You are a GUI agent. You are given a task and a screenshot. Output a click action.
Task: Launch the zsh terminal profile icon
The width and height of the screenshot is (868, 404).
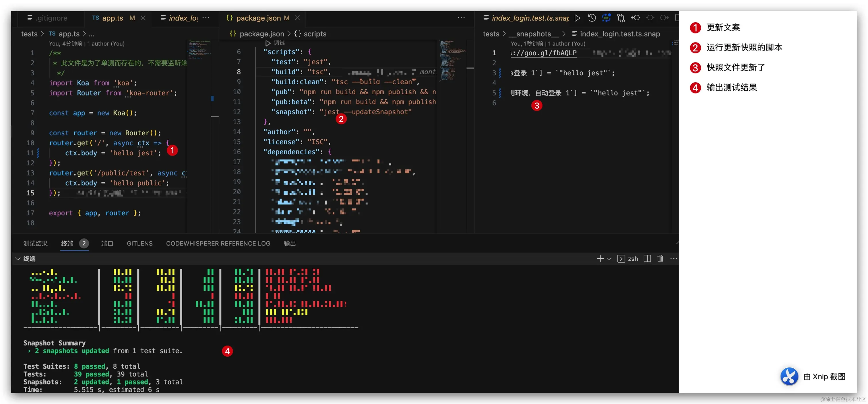click(x=621, y=259)
